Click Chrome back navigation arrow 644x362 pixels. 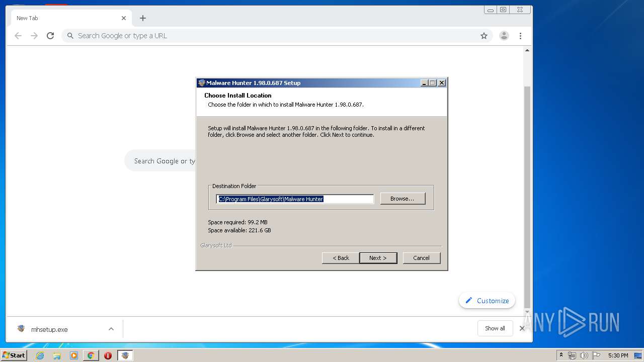point(18,36)
